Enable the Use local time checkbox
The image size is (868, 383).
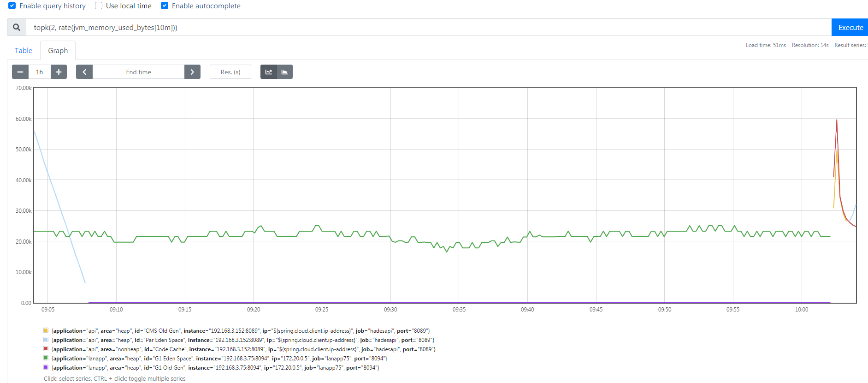pos(99,6)
